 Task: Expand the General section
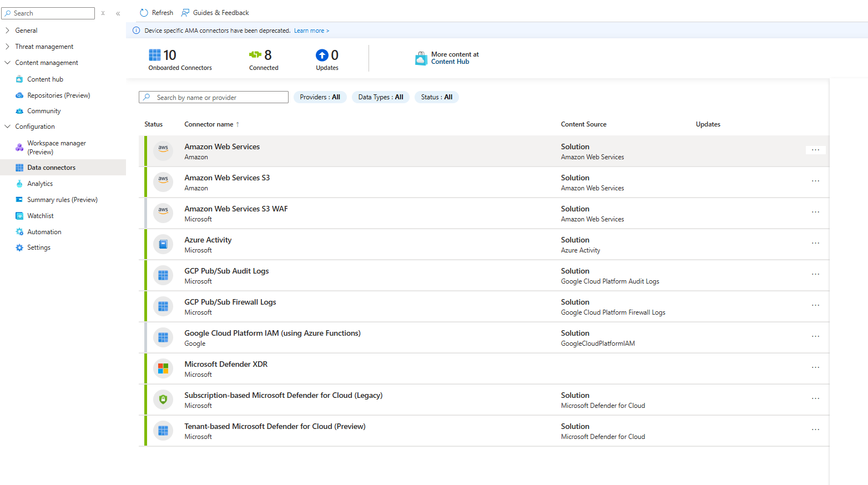tap(7, 31)
